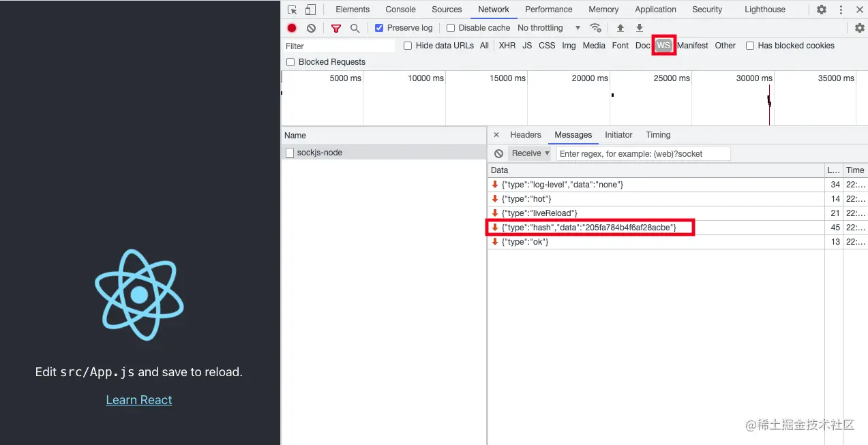
Task: Toggle the red filter funnel icon
Action: click(x=335, y=28)
